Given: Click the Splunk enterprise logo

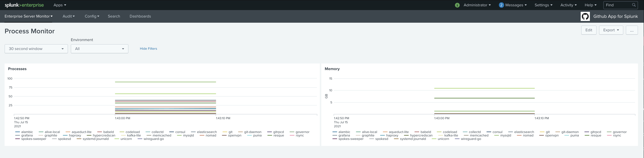Looking at the screenshot, I should point(24,5).
